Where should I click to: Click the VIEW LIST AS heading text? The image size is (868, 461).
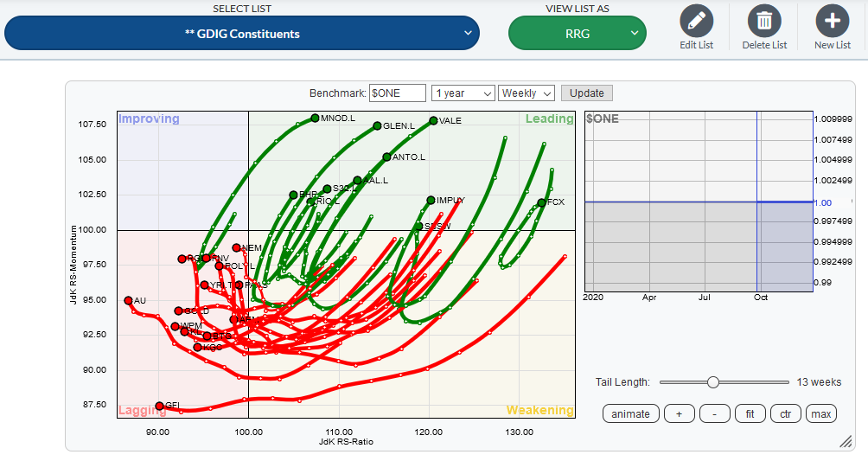pyautogui.click(x=577, y=9)
